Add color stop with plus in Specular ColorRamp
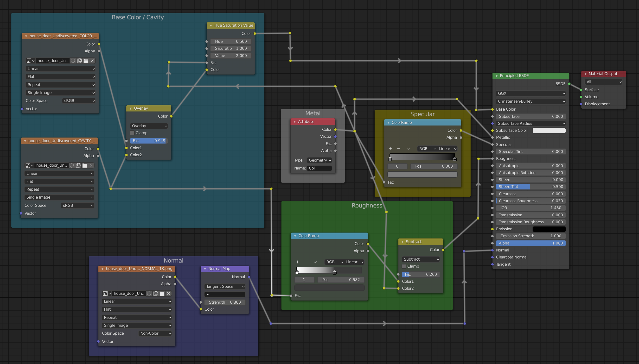This screenshot has height=364, width=639. 391,149
